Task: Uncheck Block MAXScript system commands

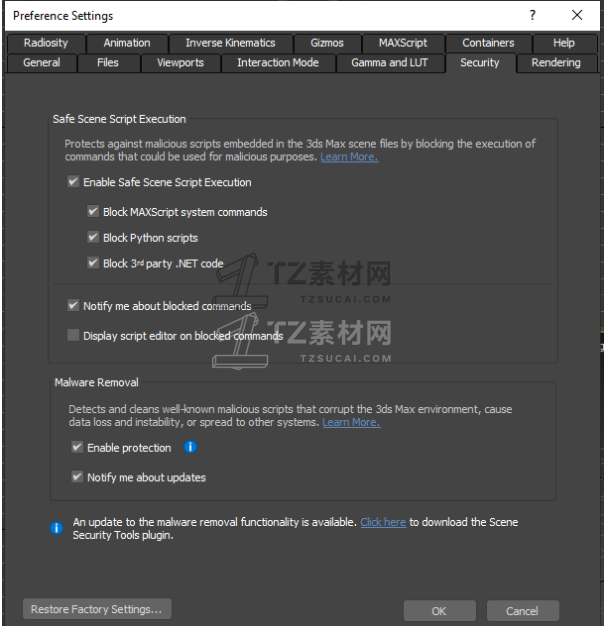Action: [93, 211]
